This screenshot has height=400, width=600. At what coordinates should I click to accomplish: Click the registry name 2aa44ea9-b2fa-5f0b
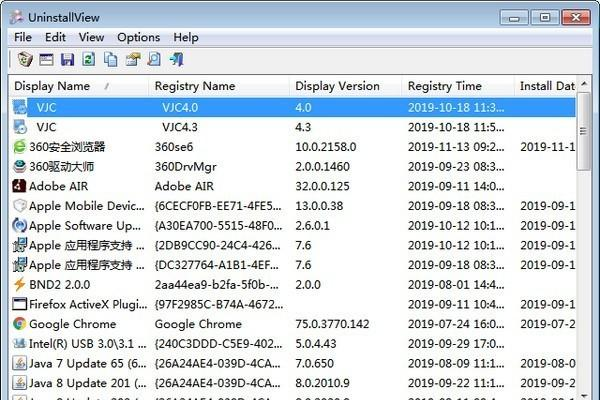point(217,285)
